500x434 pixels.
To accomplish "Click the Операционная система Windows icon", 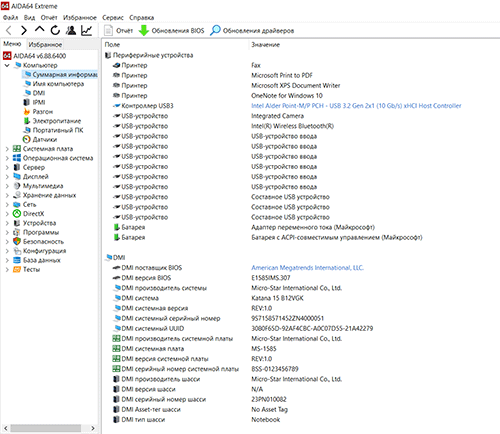I will point(17,158).
